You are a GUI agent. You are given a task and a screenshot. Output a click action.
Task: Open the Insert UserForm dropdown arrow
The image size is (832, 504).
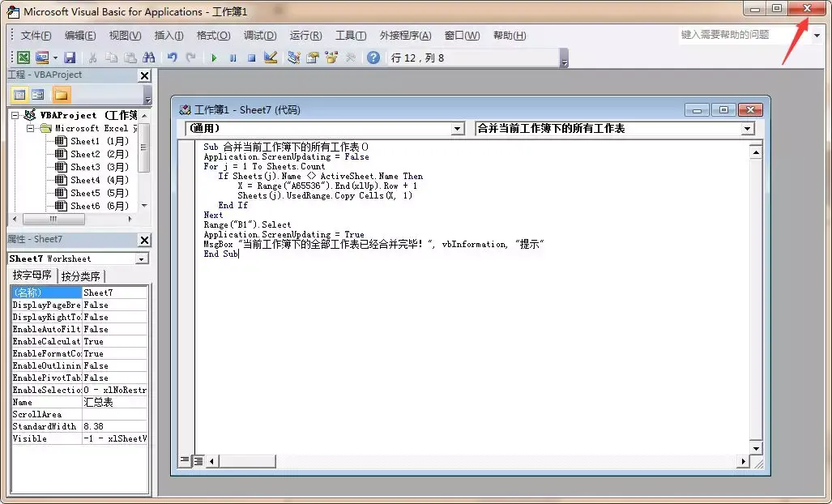coord(54,58)
